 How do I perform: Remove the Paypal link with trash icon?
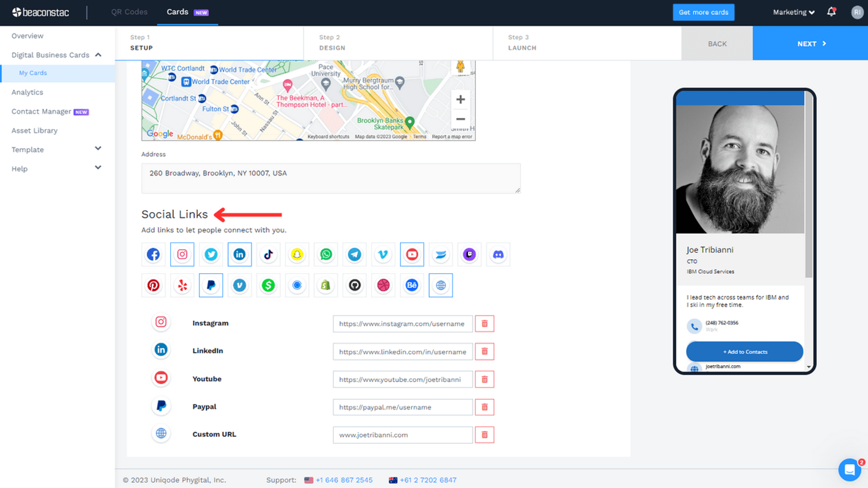pos(484,407)
